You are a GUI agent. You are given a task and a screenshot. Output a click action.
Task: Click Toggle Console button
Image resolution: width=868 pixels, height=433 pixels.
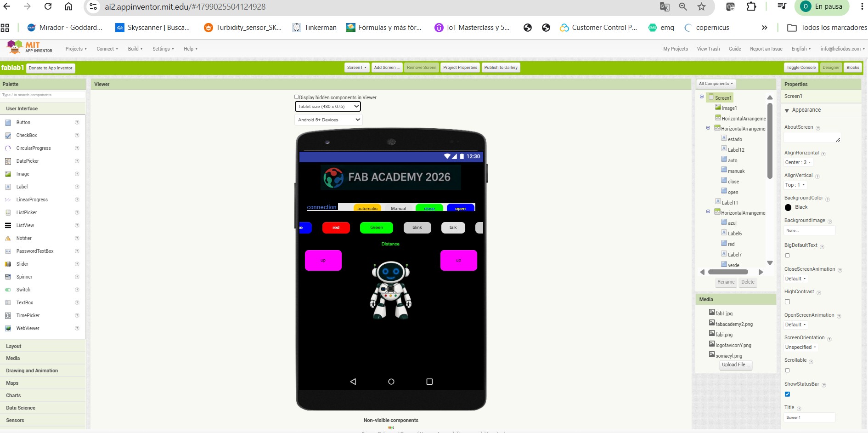(801, 68)
